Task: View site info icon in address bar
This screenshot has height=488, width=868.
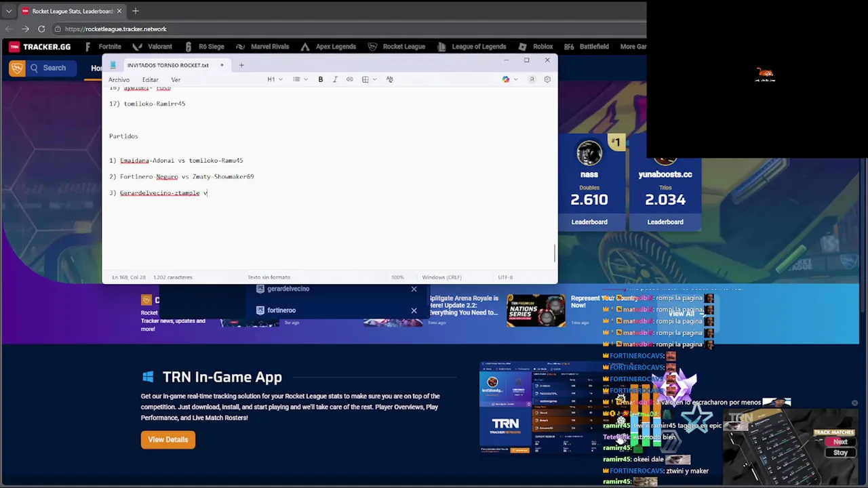Action: 58,29
